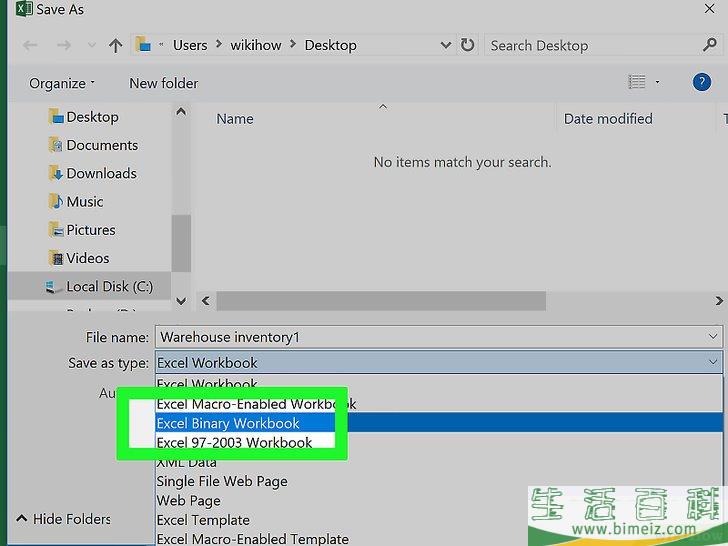Select Local Disk (C:) in navigation pane
Screen dimensions: 728x546
click(108, 286)
